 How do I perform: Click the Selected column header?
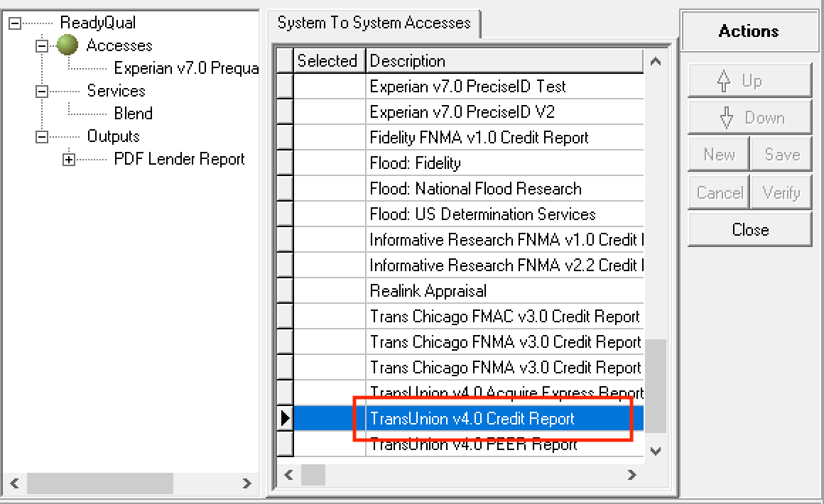pyautogui.click(x=329, y=61)
